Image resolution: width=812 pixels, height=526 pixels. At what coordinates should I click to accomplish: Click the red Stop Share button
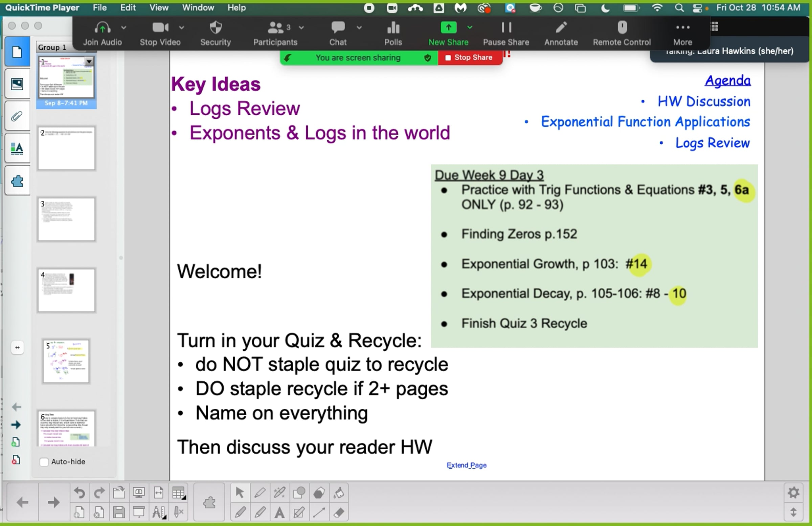[x=470, y=57]
